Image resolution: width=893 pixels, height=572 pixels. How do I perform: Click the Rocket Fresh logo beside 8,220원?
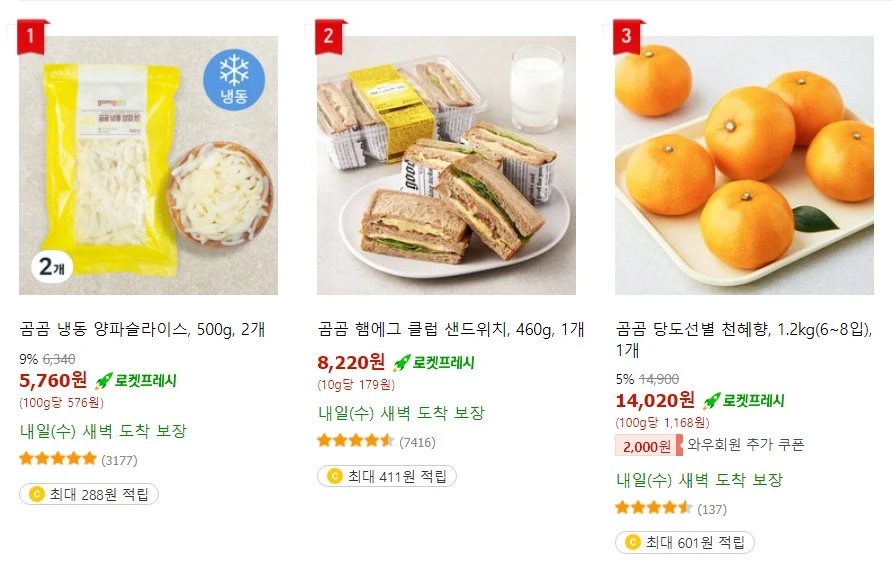point(434,362)
